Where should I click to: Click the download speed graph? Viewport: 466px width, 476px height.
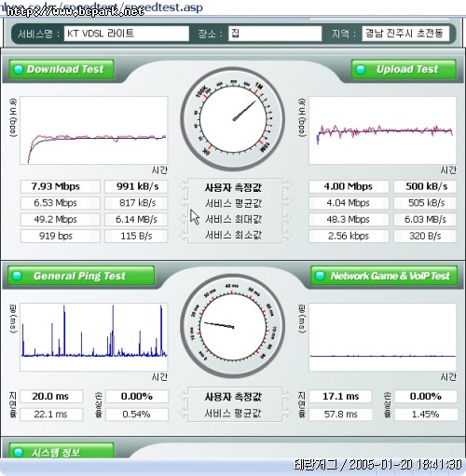[94, 130]
